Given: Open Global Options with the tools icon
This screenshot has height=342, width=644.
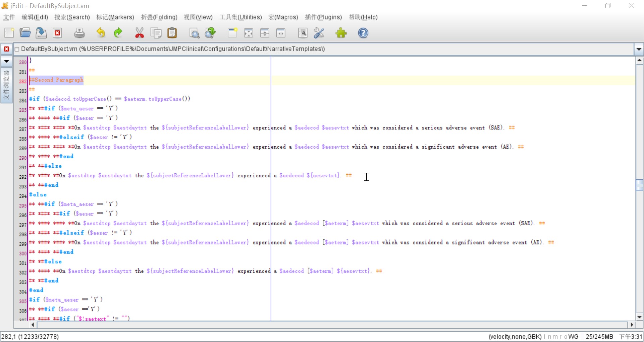Looking at the screenshot, I should (x=319, y=33).
